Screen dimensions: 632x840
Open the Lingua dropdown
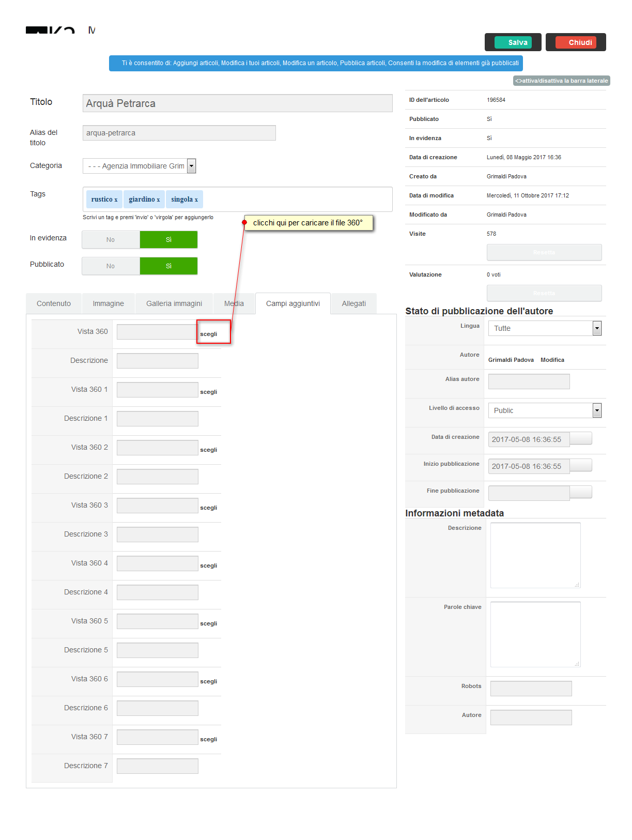click(597, 328)
